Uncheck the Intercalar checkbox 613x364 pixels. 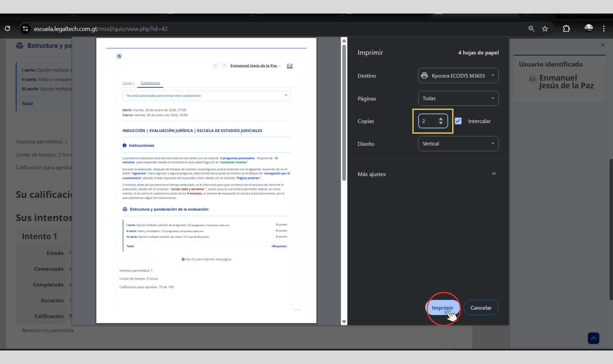(458, 121)
